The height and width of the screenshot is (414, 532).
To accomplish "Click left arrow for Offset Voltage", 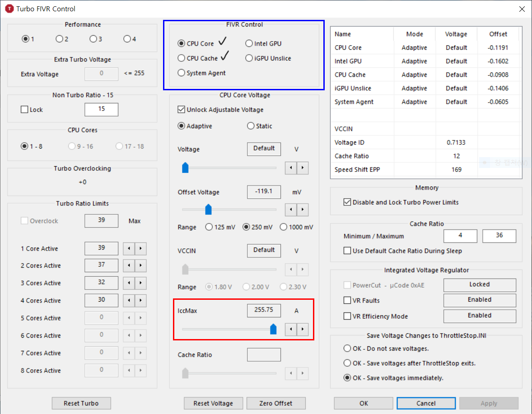I will (x=291, y=209).
